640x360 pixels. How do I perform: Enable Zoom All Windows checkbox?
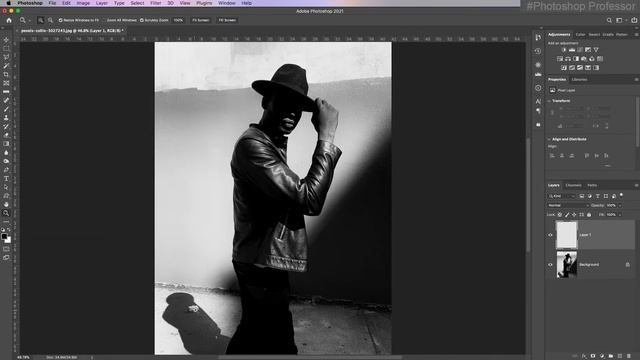[104, 20]
